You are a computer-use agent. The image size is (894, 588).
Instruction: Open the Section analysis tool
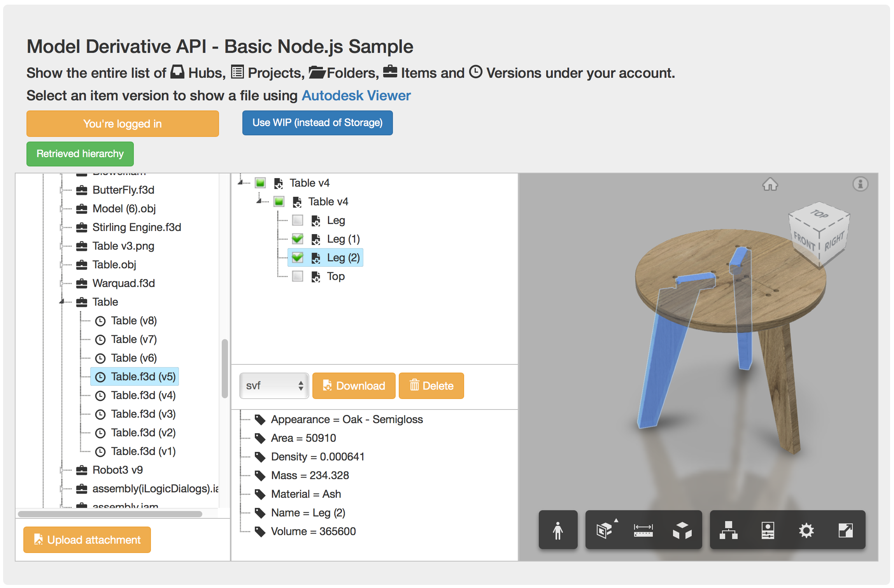pos(604,530)
